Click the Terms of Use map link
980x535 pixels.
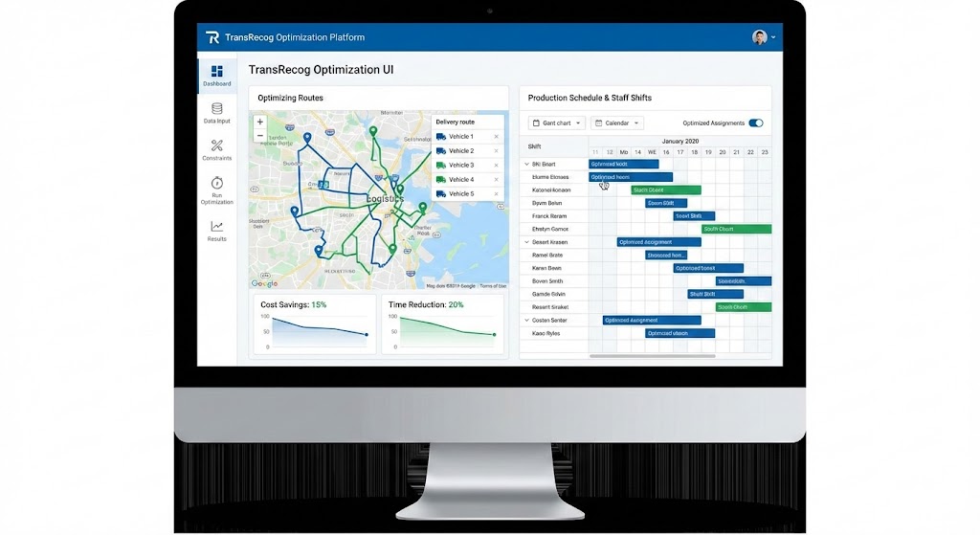click(493, 285)
